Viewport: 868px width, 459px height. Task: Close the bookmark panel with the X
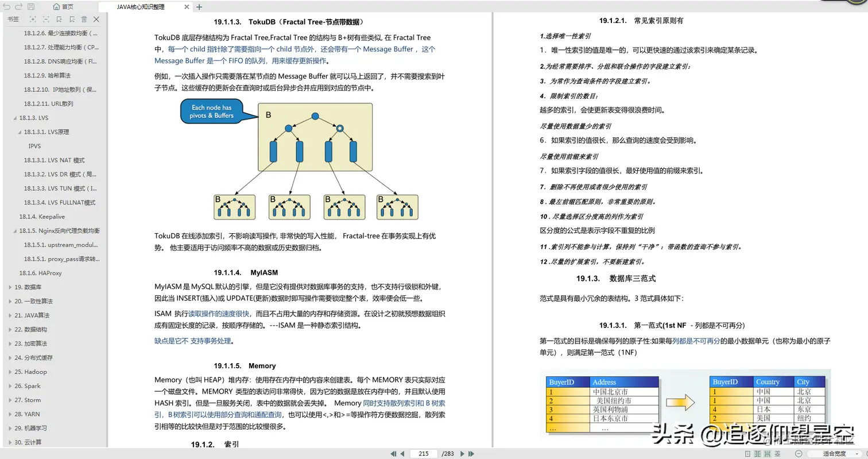pos(96,19)
